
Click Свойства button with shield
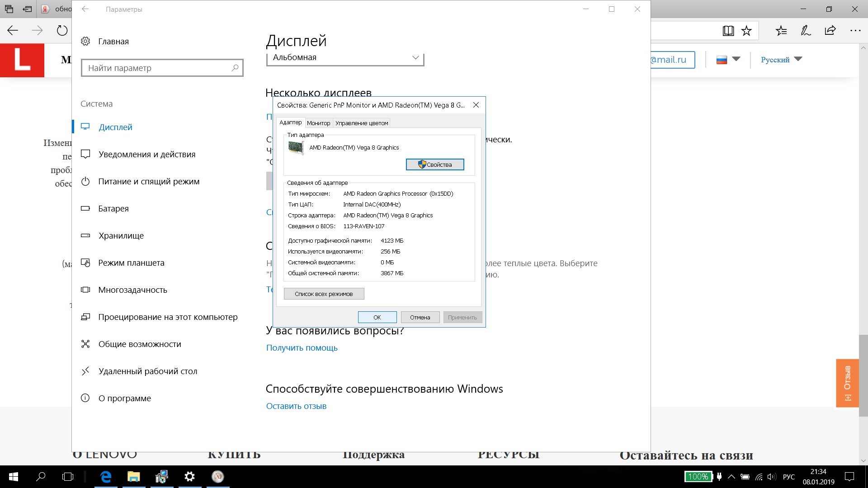435,164
